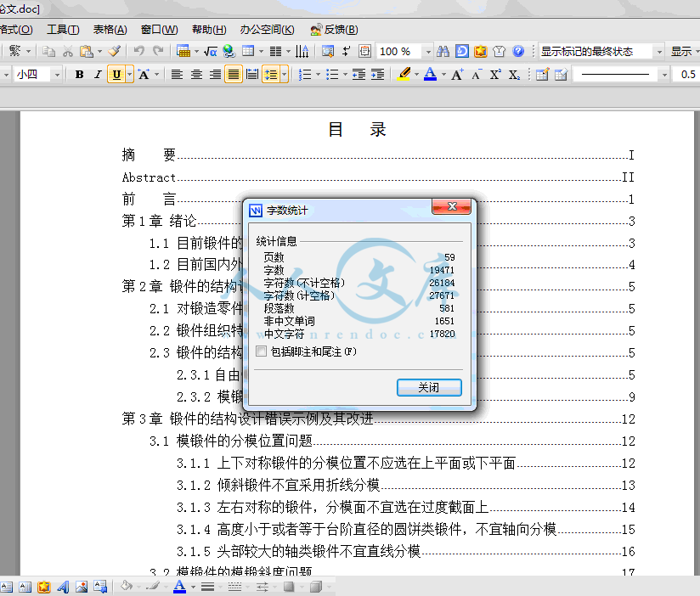Click the Insert Table grid icon
This screenshot has height=596, width=700.
coord(248,51)
